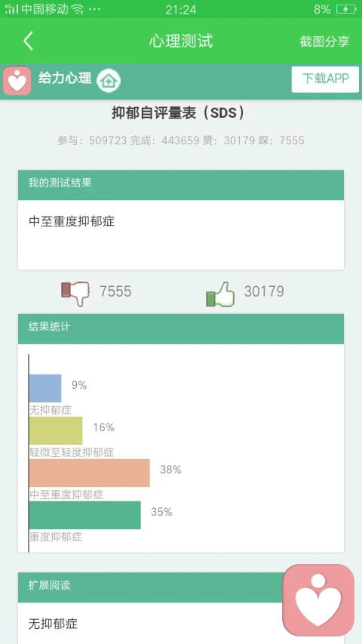
Task: Tap the Wi-Fi status bar icon
Action: click(x=78, y=9)
